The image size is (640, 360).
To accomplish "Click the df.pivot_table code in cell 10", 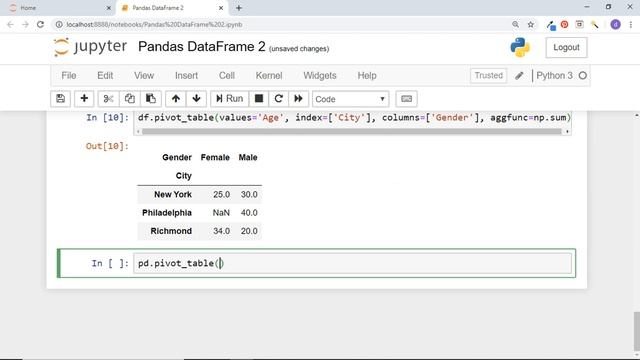I will click(353, 118).
